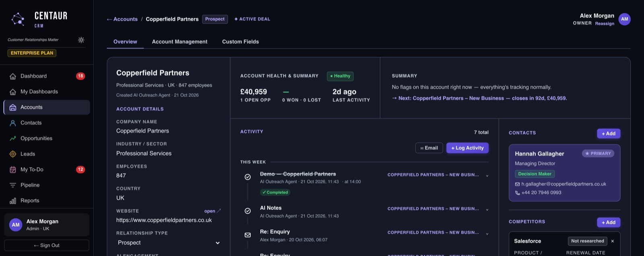The width and height of the screenshot is (644, 256).
Task: Navigate to Leads in sidebar
Action: point(47,154)
